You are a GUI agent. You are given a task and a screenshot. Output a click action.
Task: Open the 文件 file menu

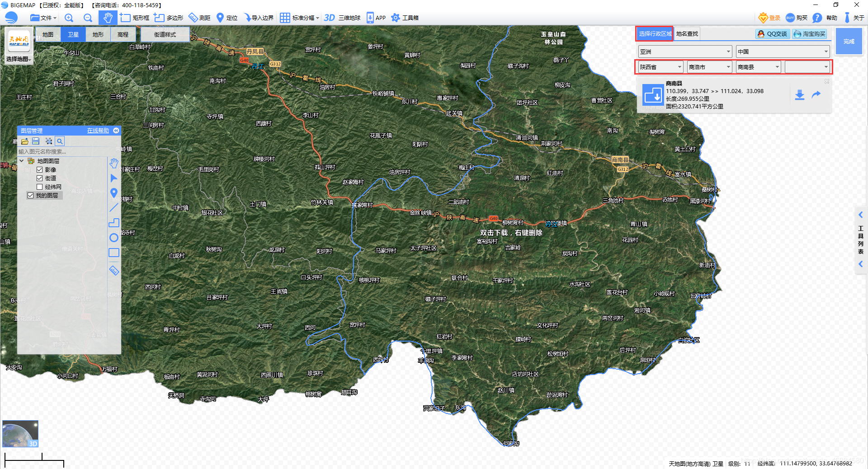pos(43,18)
